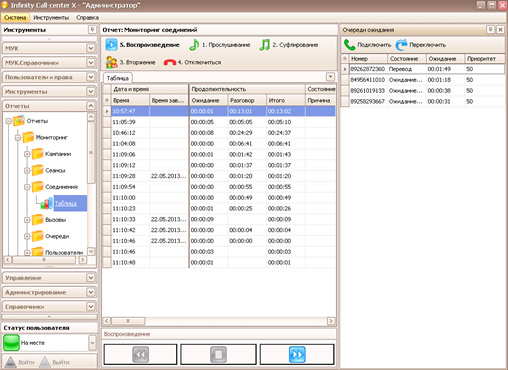Pin the Очереди ожидания panel
Screen dimensions: 508x370
click(490, 30)
